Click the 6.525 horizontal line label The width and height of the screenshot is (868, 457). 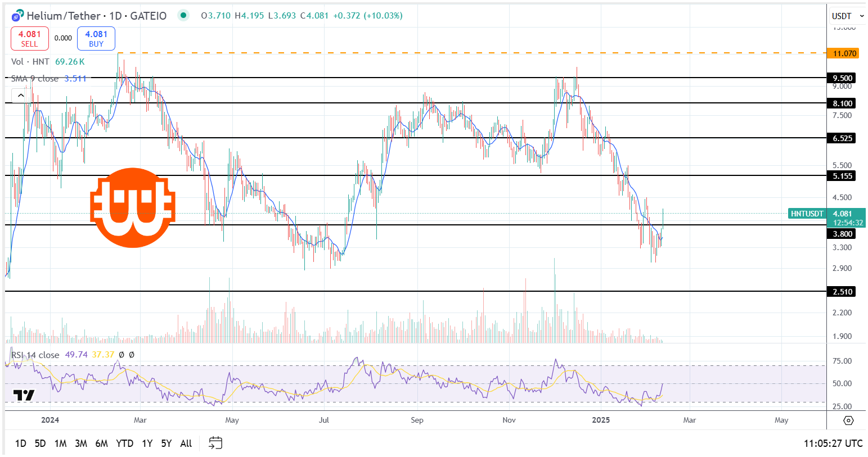click(842, 138)
